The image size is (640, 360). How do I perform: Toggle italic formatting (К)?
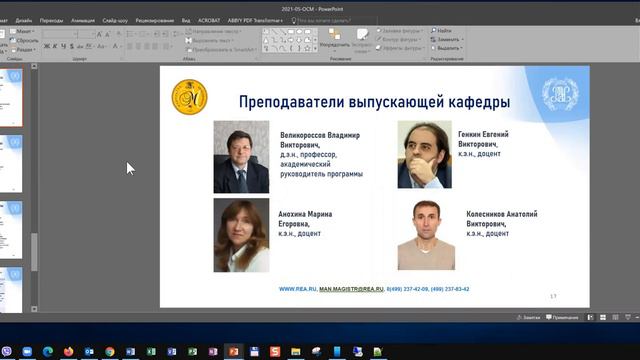click(x=55, y=47)
